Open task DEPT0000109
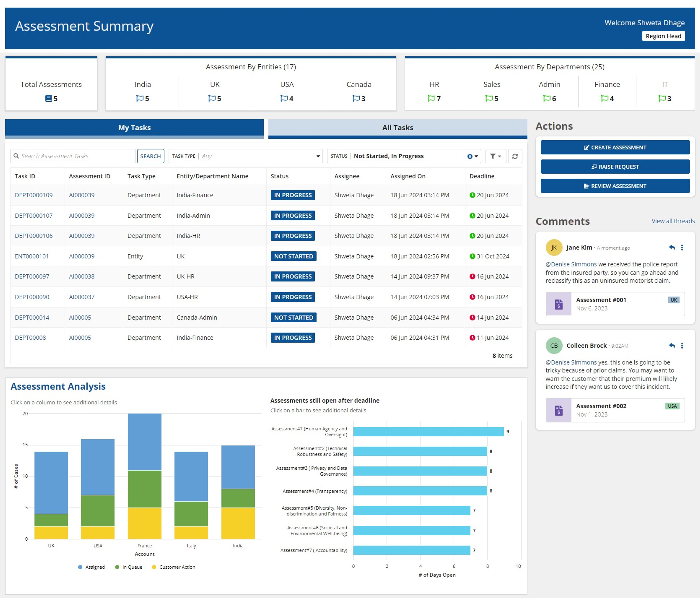Image resolution: width=700 pixels, height=598 pixels. pos(34,195)
